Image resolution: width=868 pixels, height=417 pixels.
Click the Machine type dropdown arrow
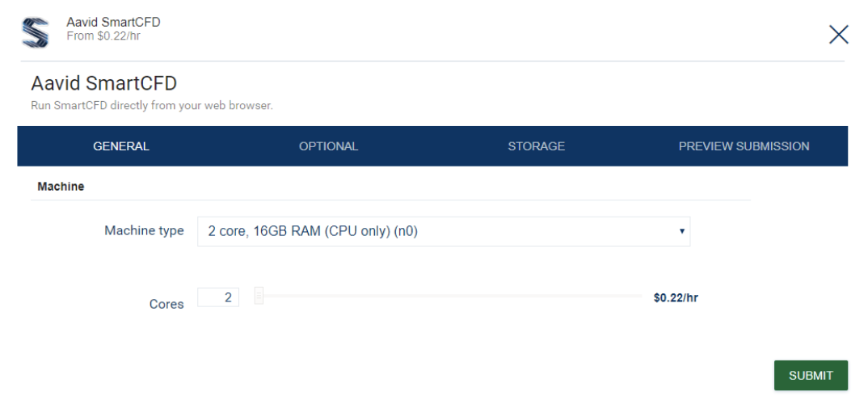682,231
